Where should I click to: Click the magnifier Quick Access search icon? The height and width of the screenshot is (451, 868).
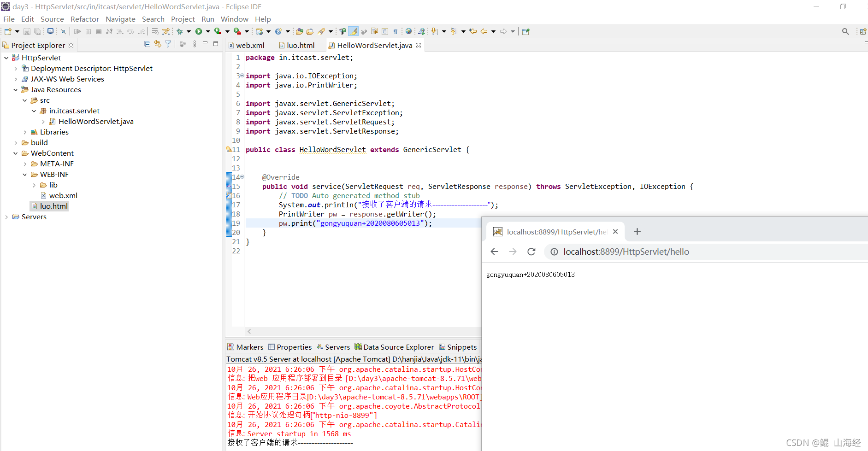tap(845, 31)
